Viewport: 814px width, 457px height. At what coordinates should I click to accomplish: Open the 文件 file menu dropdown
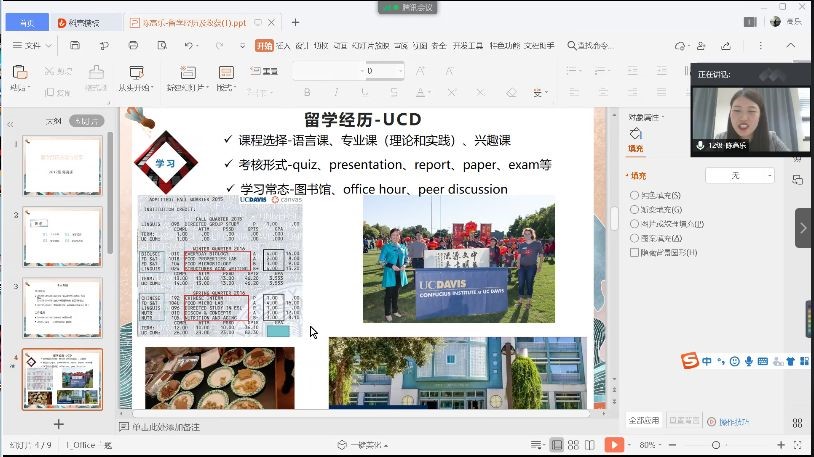32,45
